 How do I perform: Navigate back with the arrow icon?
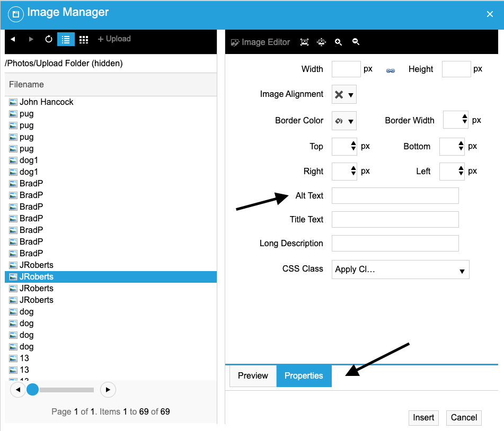pyautogui.click(x=14, y=39)
